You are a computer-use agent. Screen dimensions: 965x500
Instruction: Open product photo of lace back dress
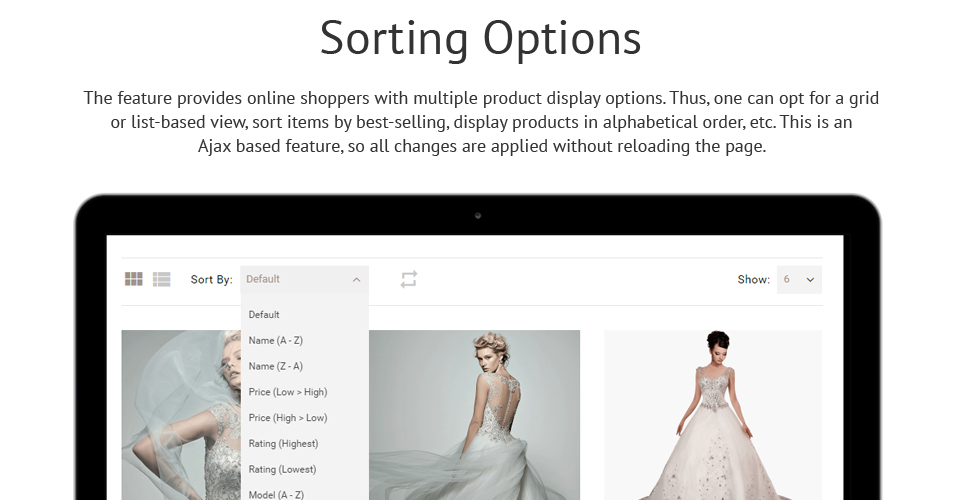(x=474, y=415)
